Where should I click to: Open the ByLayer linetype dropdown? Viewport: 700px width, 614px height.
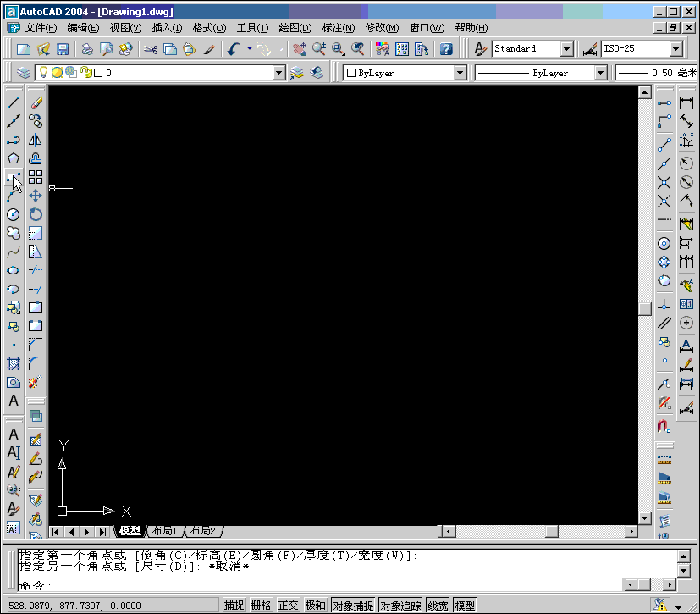click(x=601, y=73)
